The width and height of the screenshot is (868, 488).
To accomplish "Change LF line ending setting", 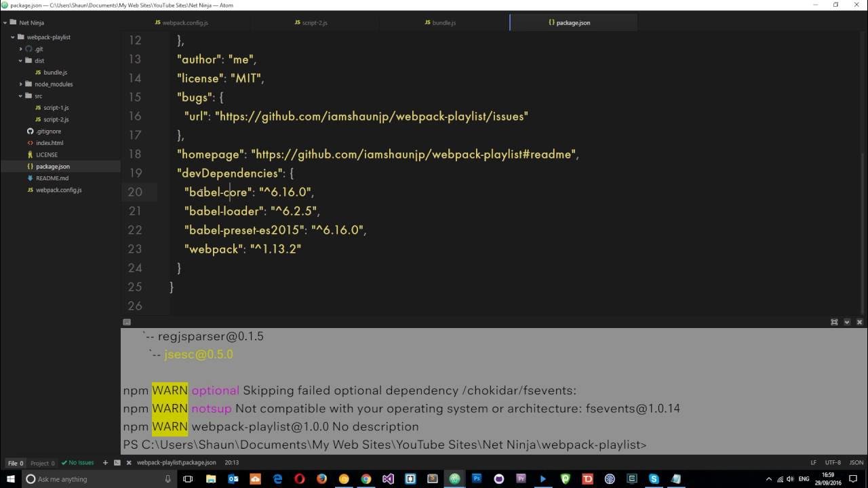I will 813,462.
